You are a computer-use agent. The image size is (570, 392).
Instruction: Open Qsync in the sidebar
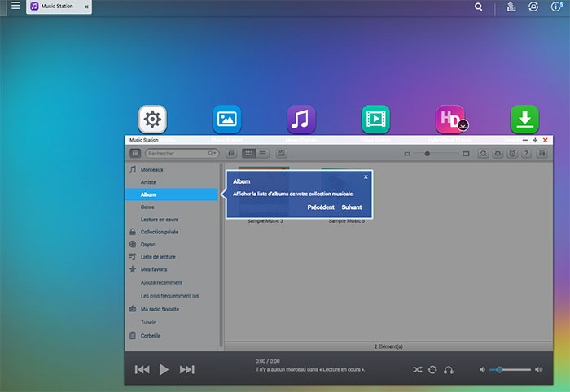(171, 244)
